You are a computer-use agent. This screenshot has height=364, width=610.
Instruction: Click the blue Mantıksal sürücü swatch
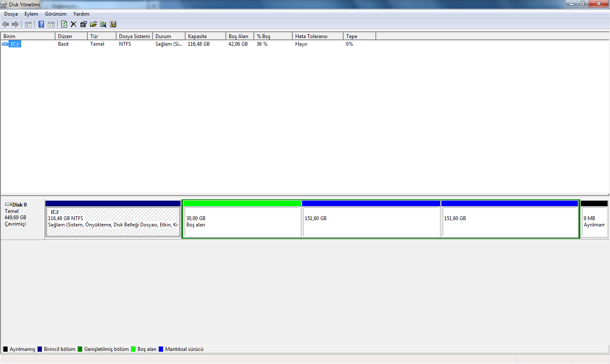tap(161, 349)
